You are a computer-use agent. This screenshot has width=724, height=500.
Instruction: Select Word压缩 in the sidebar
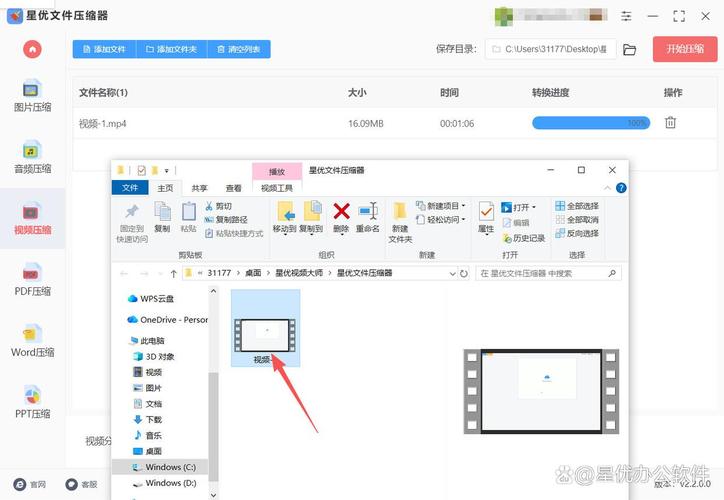click(32, 341)
